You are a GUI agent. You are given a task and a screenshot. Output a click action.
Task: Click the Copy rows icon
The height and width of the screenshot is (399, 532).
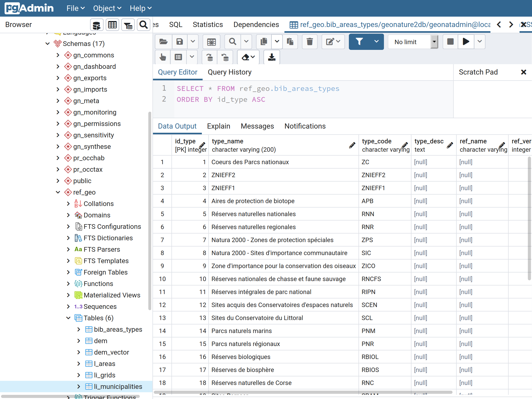pos(264,42)
